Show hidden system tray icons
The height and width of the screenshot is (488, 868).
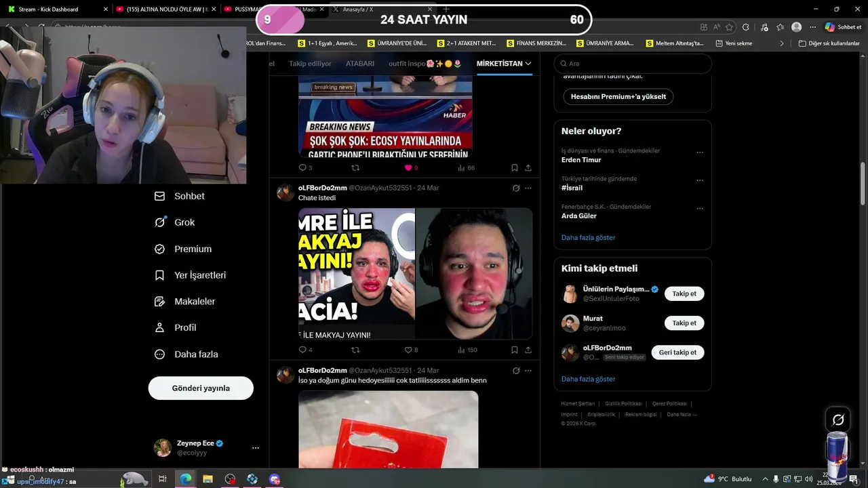765,479
